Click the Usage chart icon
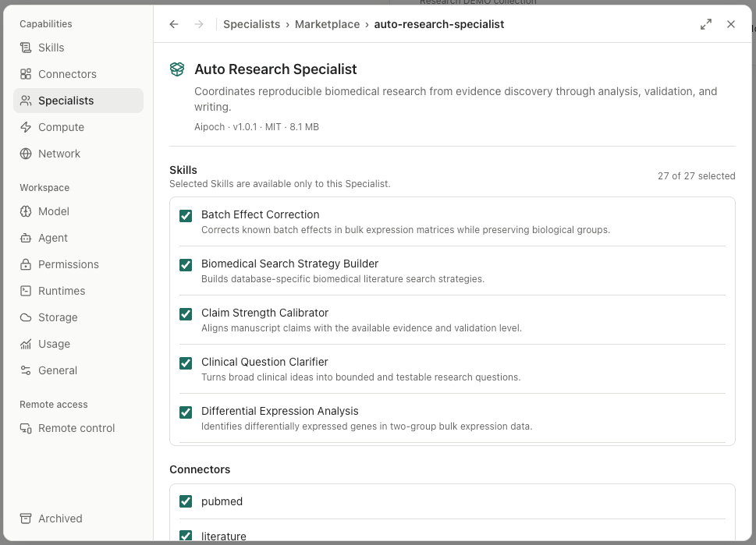Viewport: 756px width, 545px height. 26,344
